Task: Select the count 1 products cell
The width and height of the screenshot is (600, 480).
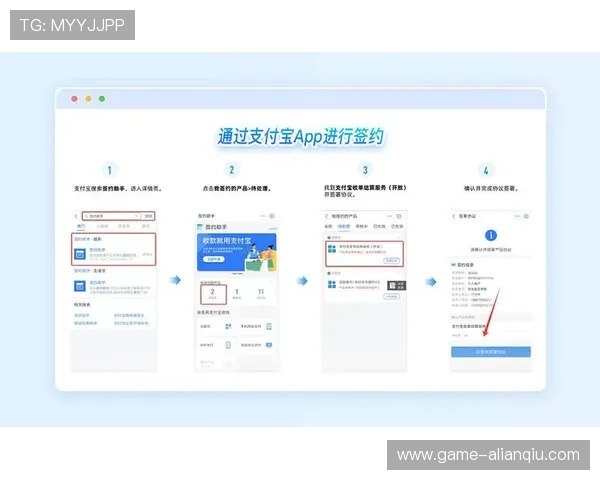Action: (237, 294)
